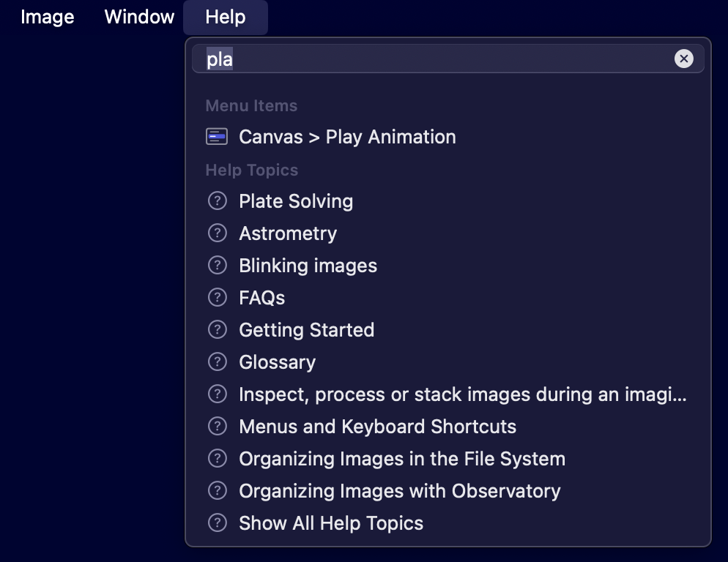Open the Window menu
728x562 pixels.
[x=139, y=17]
